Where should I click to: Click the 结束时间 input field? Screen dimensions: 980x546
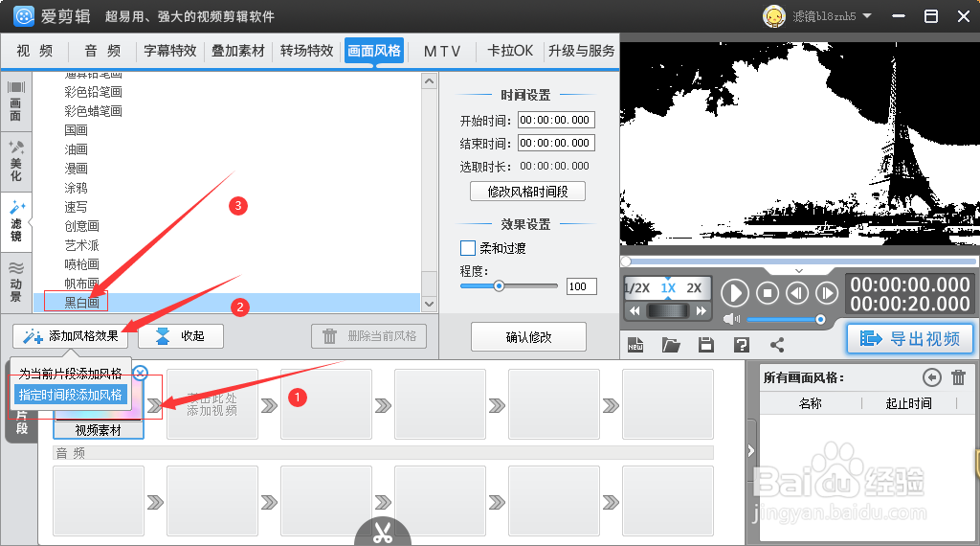pyautogui.click(x=556, y=144)
